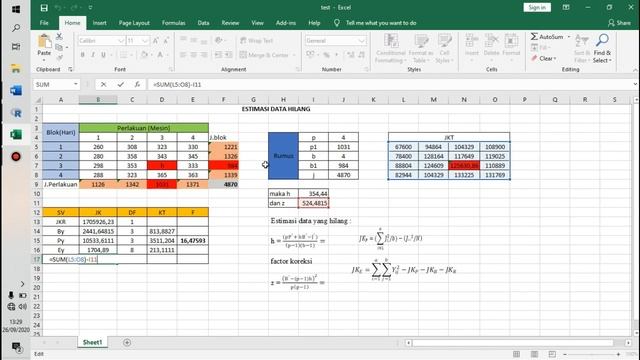This screenshot has height=360, width=640.
Task: Collapse the ribbon with the chevron
Action: [635, 70]
